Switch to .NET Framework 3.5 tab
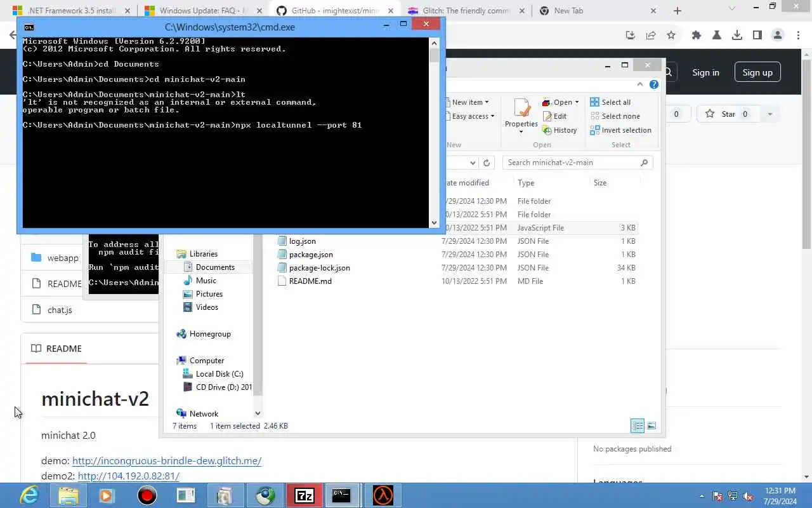Viewport: 812px width, 508px height. (x=70, y=11)
